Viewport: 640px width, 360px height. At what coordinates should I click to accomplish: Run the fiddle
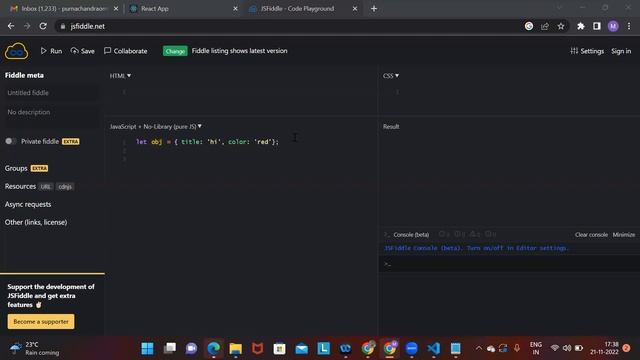click(x=51, y=51)
